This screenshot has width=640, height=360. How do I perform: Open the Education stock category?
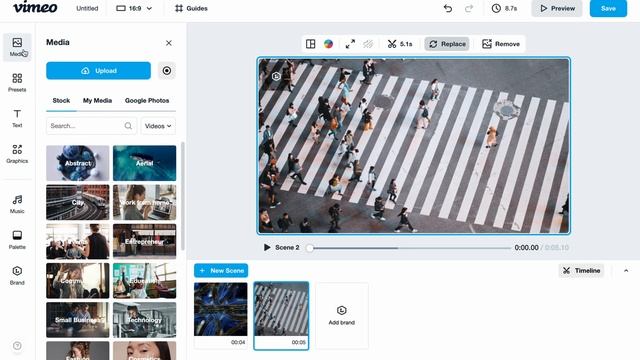(144, 280)
